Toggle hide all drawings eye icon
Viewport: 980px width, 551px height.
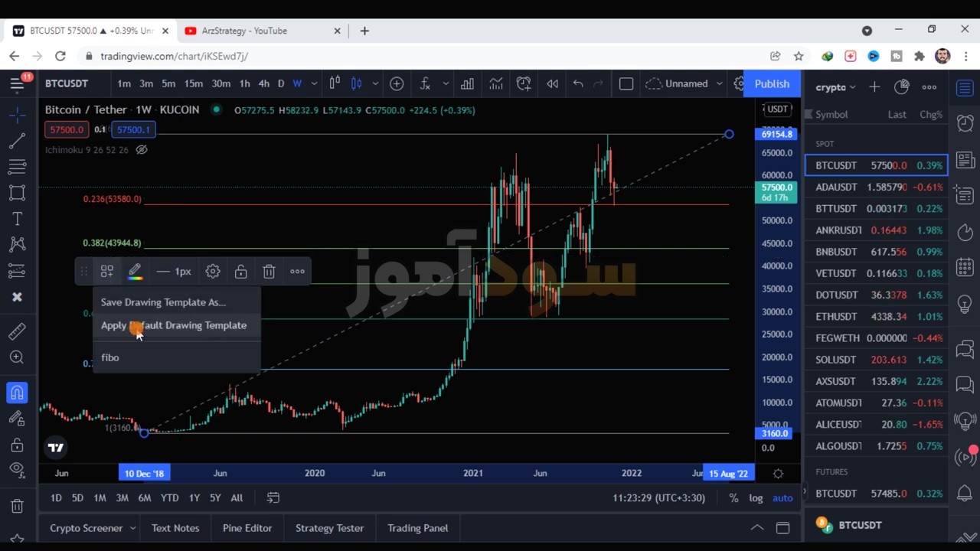(x=17, y=469)
